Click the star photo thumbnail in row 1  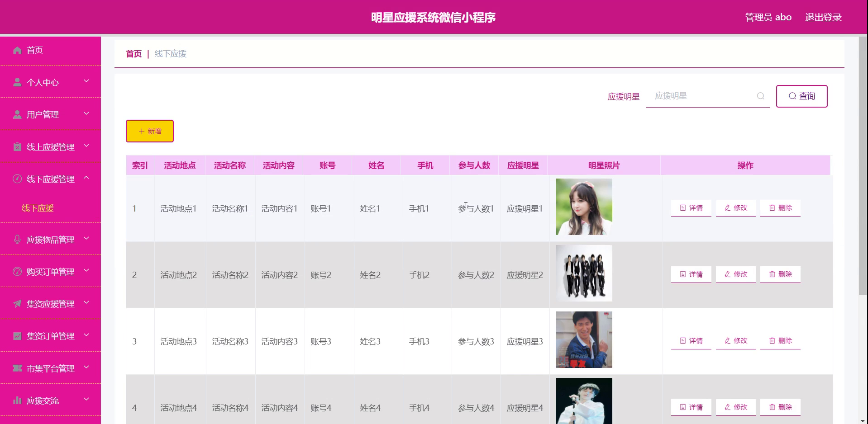[584, 207]
